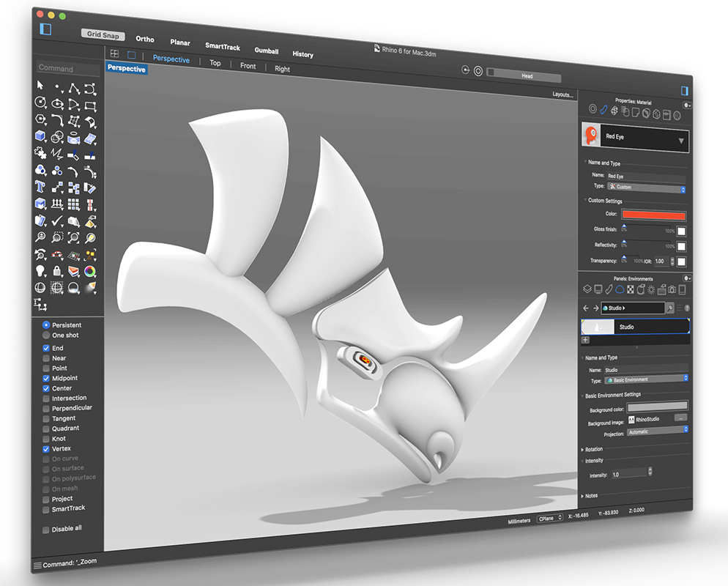Click the light bulb visibility tool

coord(41,271)
